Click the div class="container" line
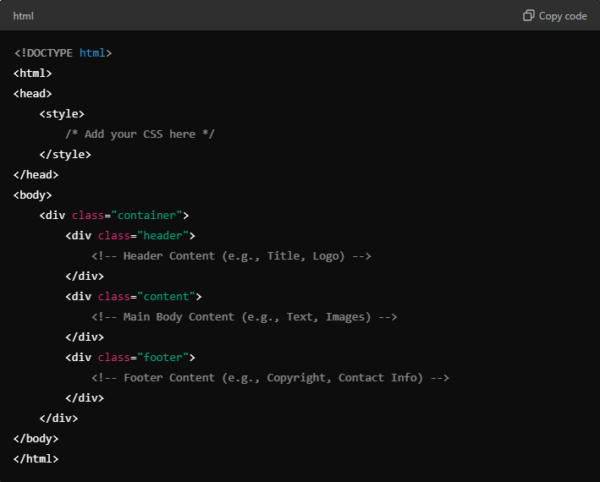This screenshot has width=600, height=482. (x=114, y=215)
